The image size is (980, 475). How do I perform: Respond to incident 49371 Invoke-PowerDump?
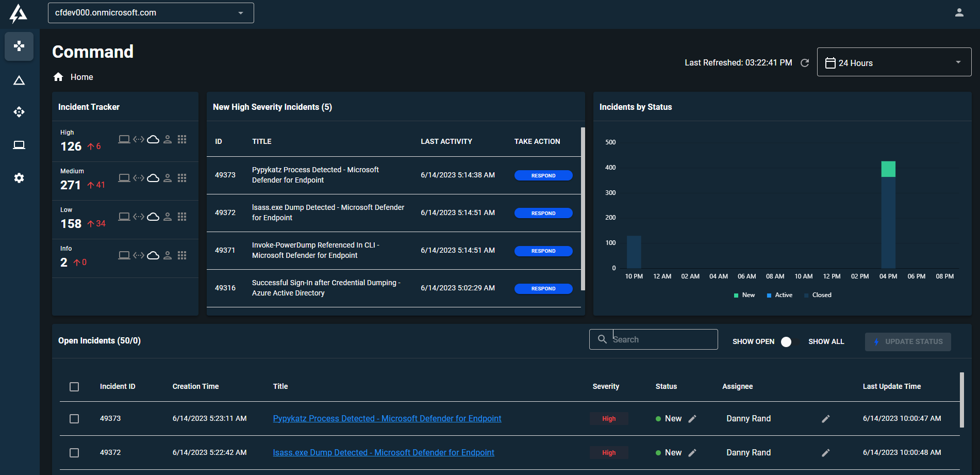[543, 251]
